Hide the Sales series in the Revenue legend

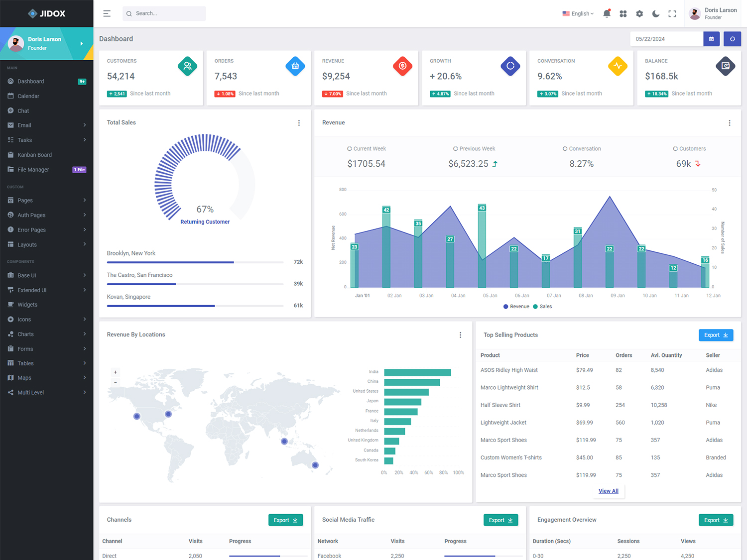pos(542,306)
